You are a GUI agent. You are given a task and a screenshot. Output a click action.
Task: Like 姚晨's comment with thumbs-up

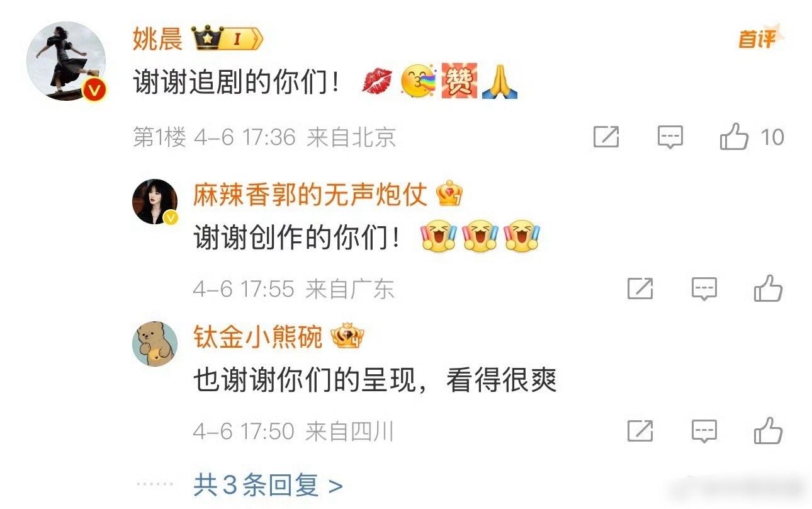[x=735, y=136]
